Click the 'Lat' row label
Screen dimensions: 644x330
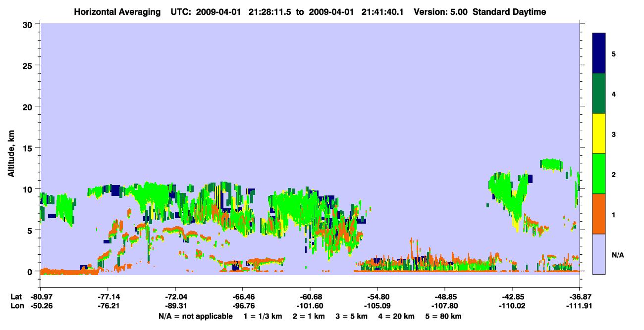pyautogui.click(x=15, y=297)
